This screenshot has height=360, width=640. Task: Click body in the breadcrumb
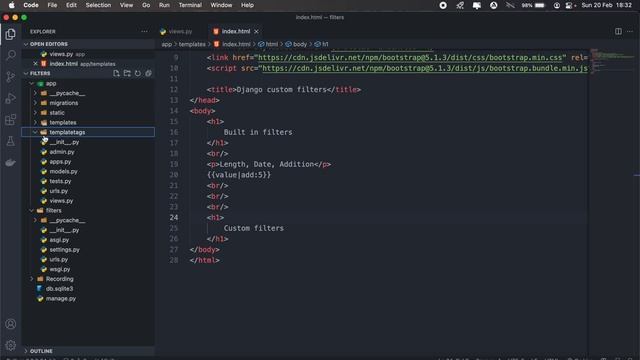tap(300, 44)
